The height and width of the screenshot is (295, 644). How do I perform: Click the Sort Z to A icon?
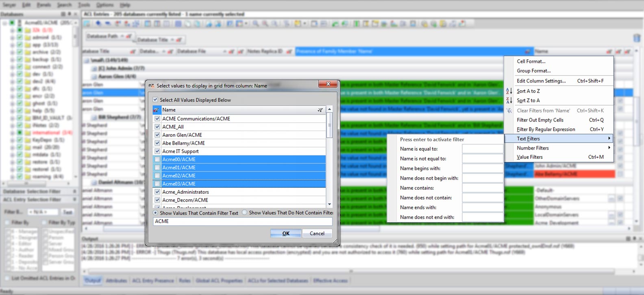(x=509, y=100)
